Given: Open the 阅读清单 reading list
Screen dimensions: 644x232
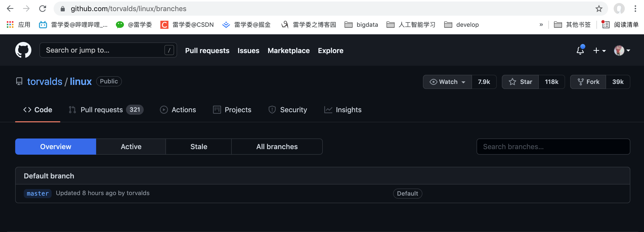Looking at the screenshot, I should click(x=620, y=25).
